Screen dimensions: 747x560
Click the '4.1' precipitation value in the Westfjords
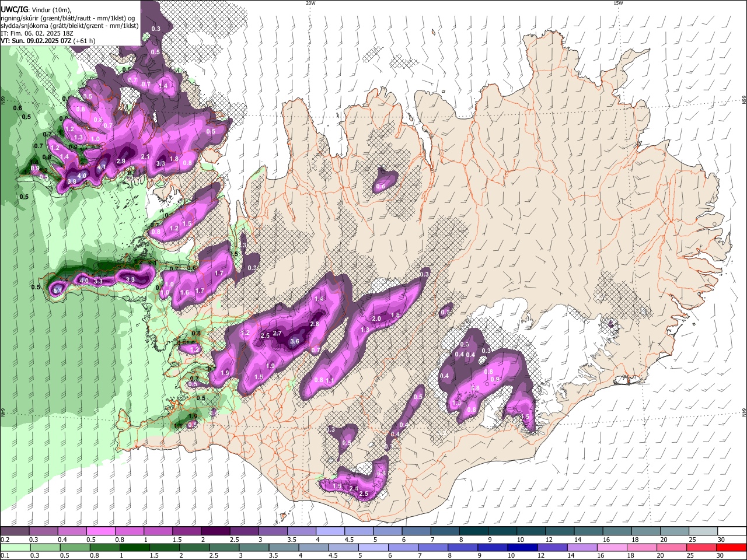102,167
